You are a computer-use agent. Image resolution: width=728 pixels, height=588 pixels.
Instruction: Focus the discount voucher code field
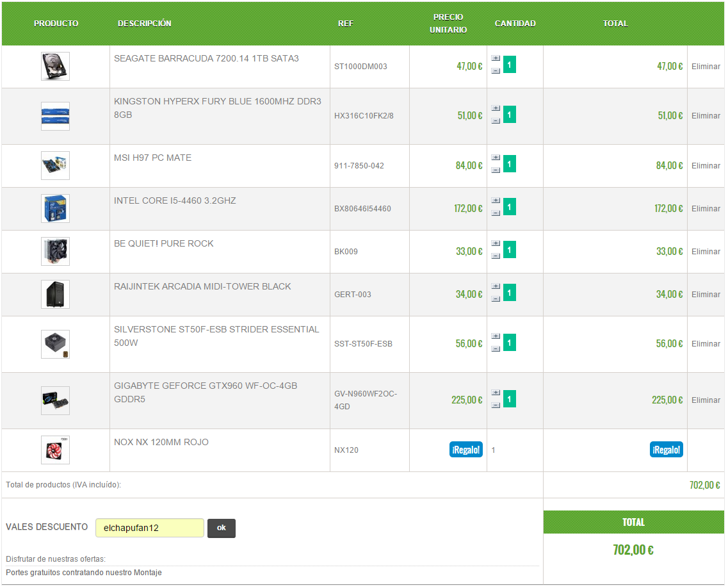149,528
